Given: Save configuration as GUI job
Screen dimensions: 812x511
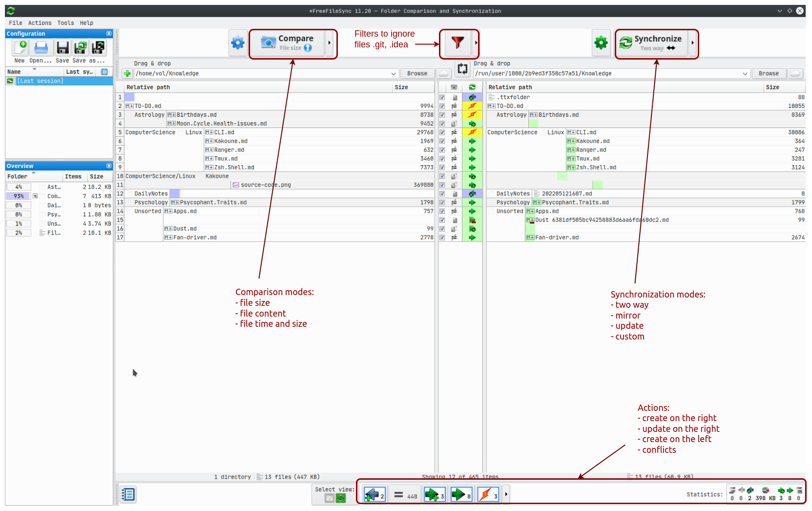Looking at the screenshot, I should click(80, 48).
